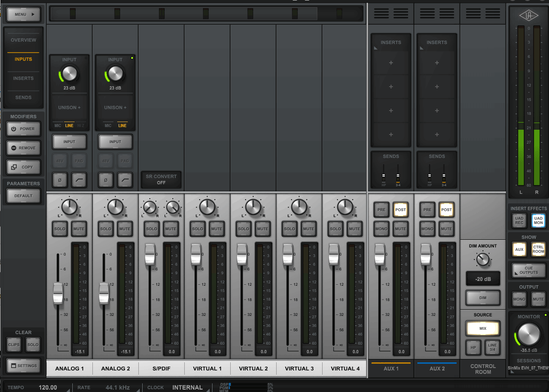Image resolution: width=549 pixels, height=392 pixels.
Task: Open the main Menu dropdown
Action: click(23, 15)
